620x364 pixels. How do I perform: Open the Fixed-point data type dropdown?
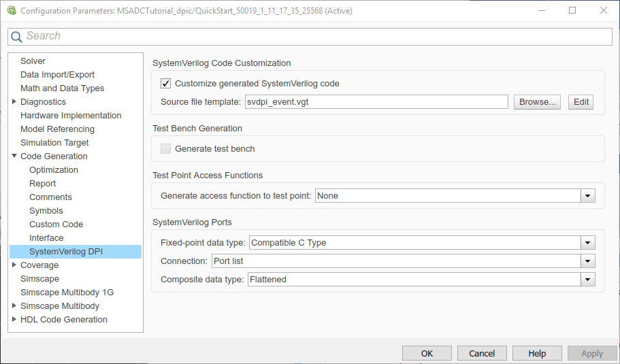tap(588, 243)
